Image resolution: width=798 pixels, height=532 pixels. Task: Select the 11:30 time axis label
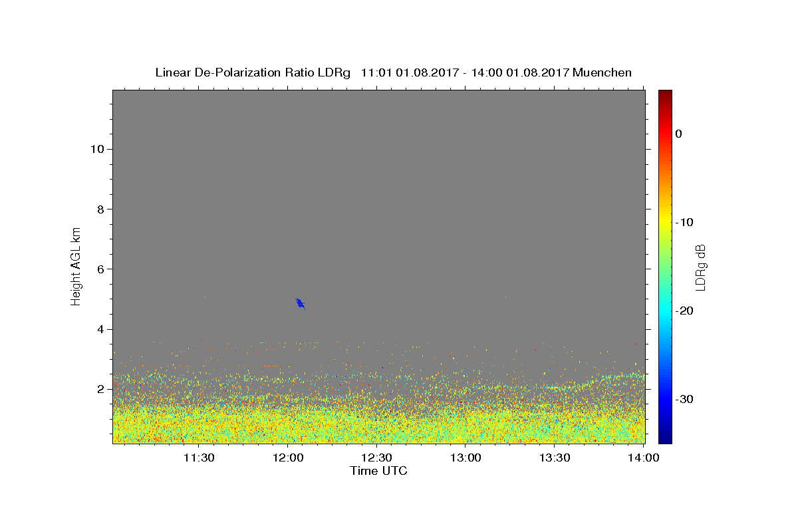click(199, 458)
